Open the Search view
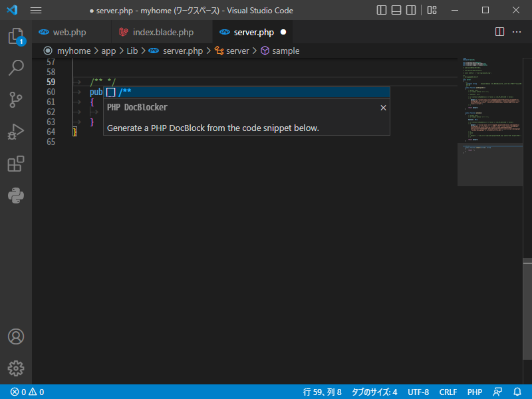Viewport: 532px width, 399px height. (16, 68)
